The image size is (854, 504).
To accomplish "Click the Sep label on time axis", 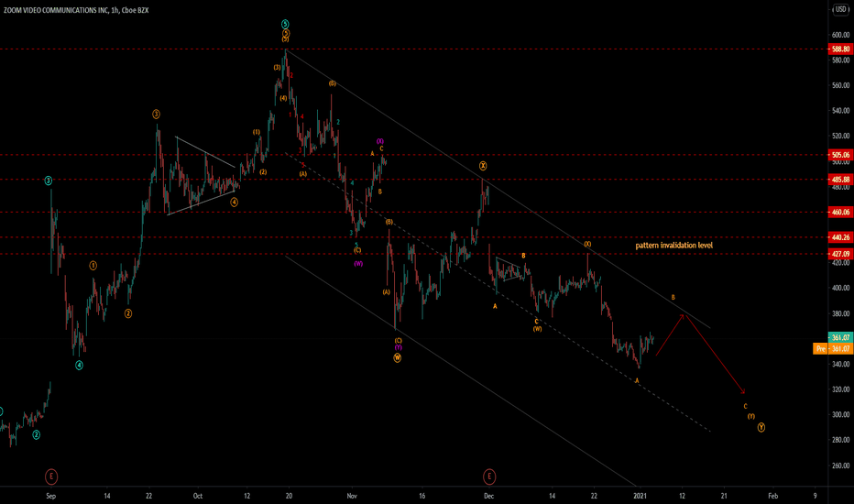I will pyautogui.click(x=50, y=496).
